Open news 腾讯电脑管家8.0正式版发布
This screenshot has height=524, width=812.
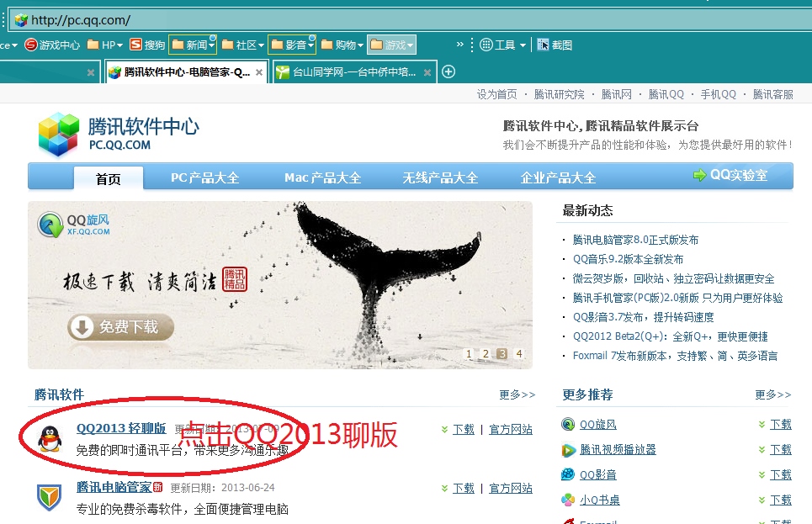click(x=635, y=240)
